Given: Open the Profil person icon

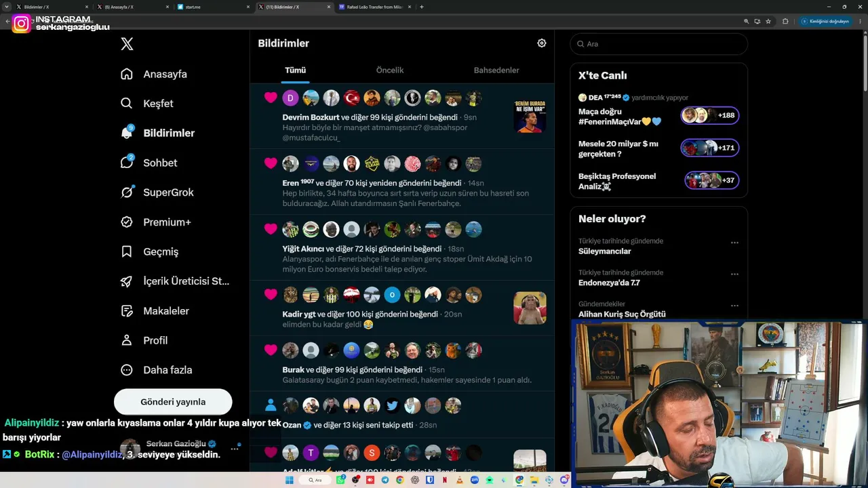Looking at the screenshot, I should (127, 340).
